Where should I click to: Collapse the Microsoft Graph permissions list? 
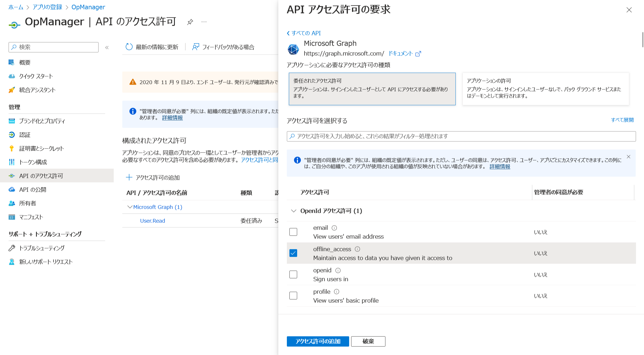pos(129,207)
